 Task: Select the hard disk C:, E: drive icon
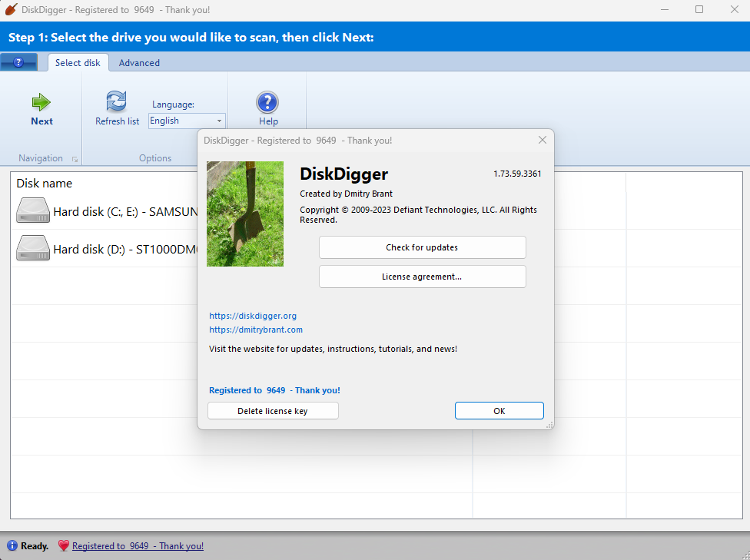(33, 210)
